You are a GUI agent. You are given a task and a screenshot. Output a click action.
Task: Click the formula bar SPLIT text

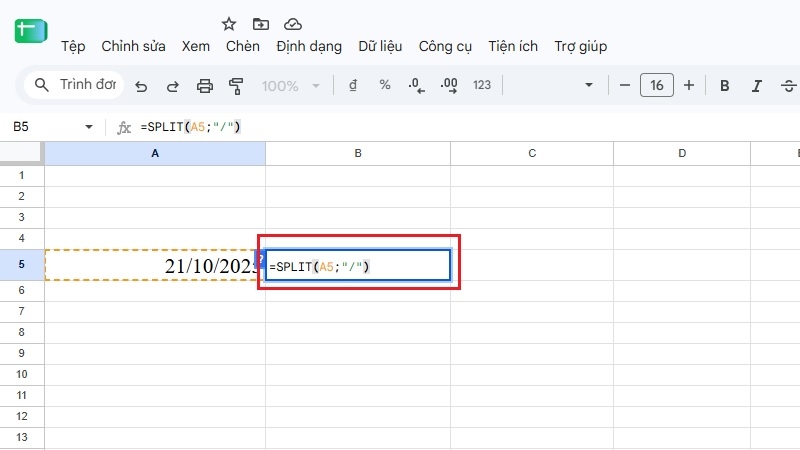190,127
